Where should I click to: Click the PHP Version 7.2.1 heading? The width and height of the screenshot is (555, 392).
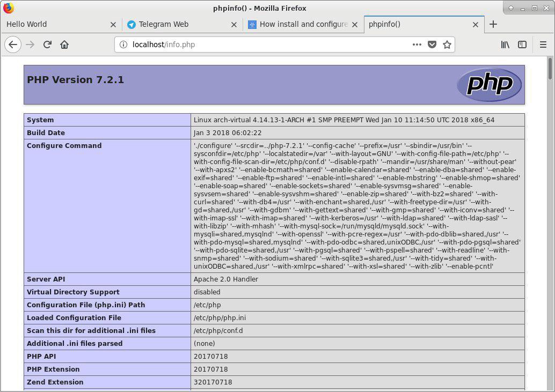[x=75, y=80]
